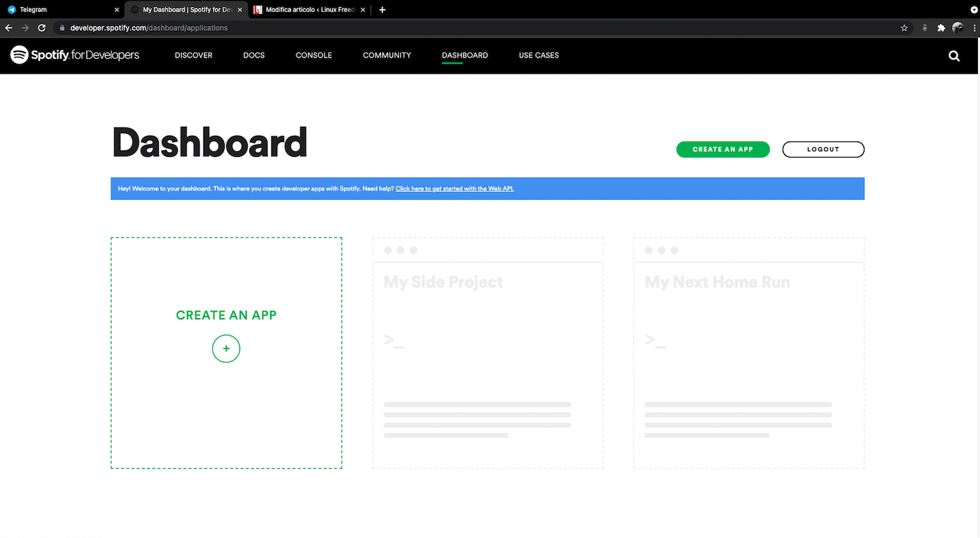The image size is (980, 538).
Task: Click the green Create an App button
Action: (x=723, y=149)
